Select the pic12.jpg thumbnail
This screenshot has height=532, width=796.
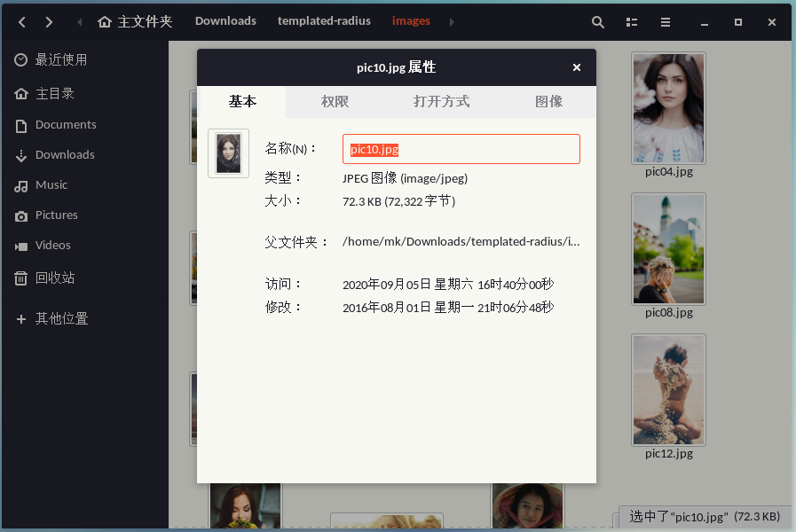668,389
